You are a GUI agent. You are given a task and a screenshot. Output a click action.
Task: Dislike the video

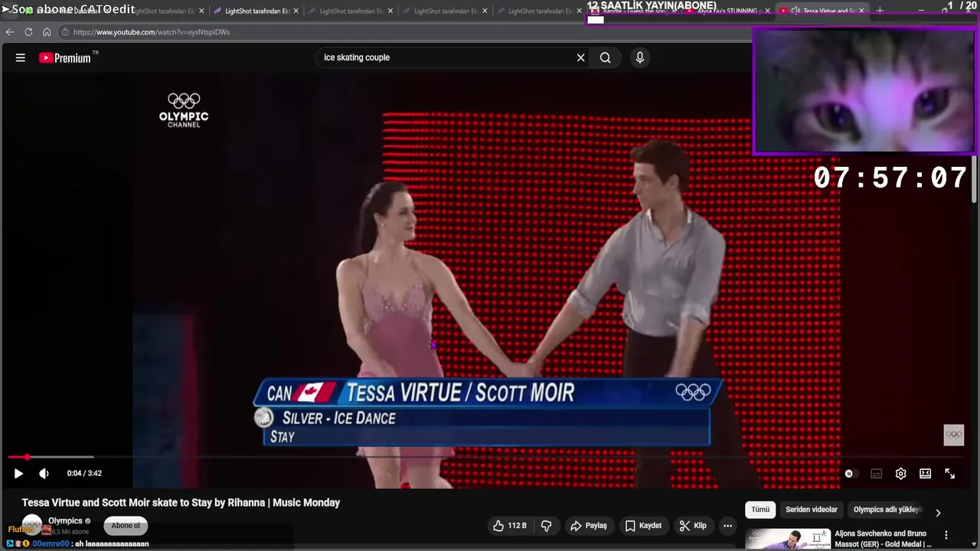click(547, 526)
